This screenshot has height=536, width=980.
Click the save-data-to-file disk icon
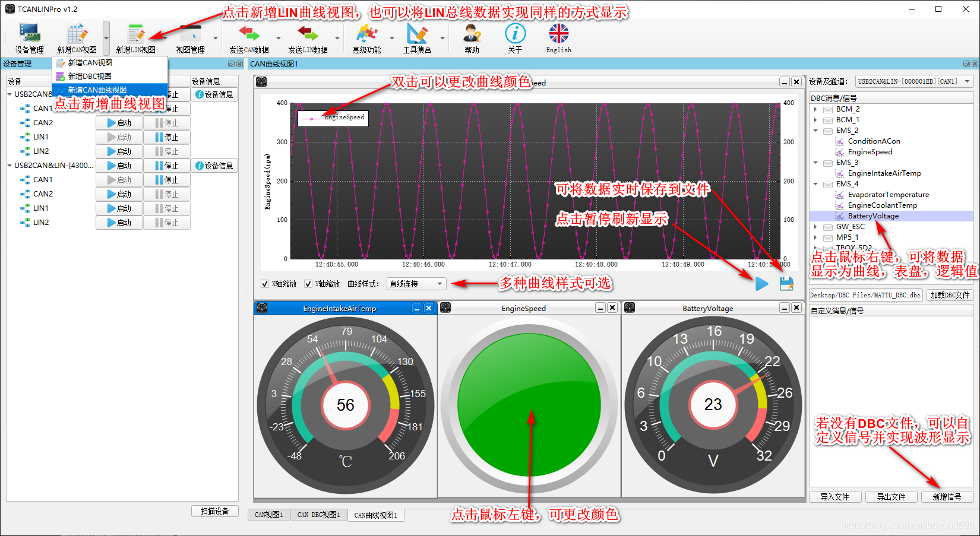coord(786,284)
